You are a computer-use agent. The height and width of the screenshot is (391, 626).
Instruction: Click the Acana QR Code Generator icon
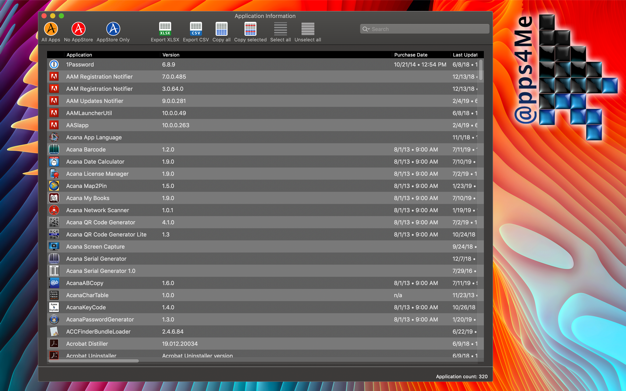coord(54,222)
